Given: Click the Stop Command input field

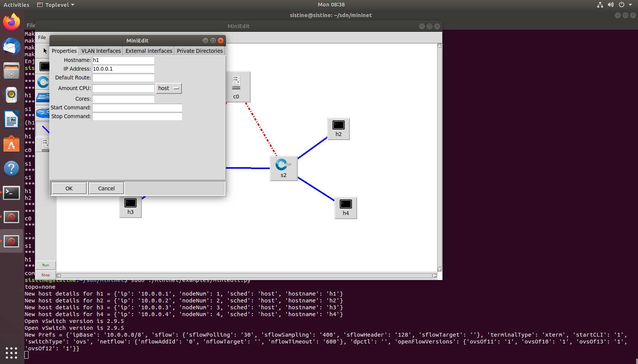Looking at the screenshot, I should (137, 116).
